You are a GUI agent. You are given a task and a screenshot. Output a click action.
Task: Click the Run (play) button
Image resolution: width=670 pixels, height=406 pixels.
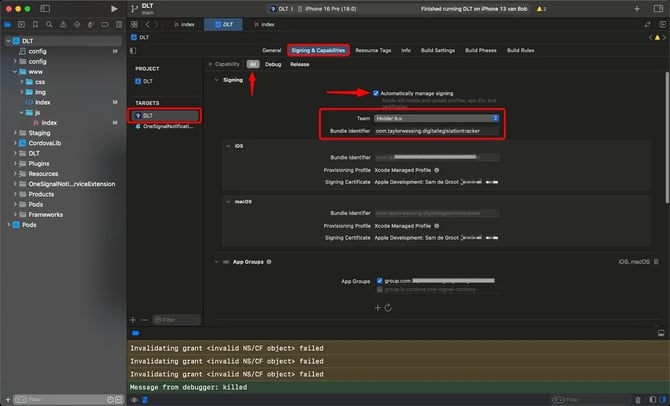[x=113, y=8]
